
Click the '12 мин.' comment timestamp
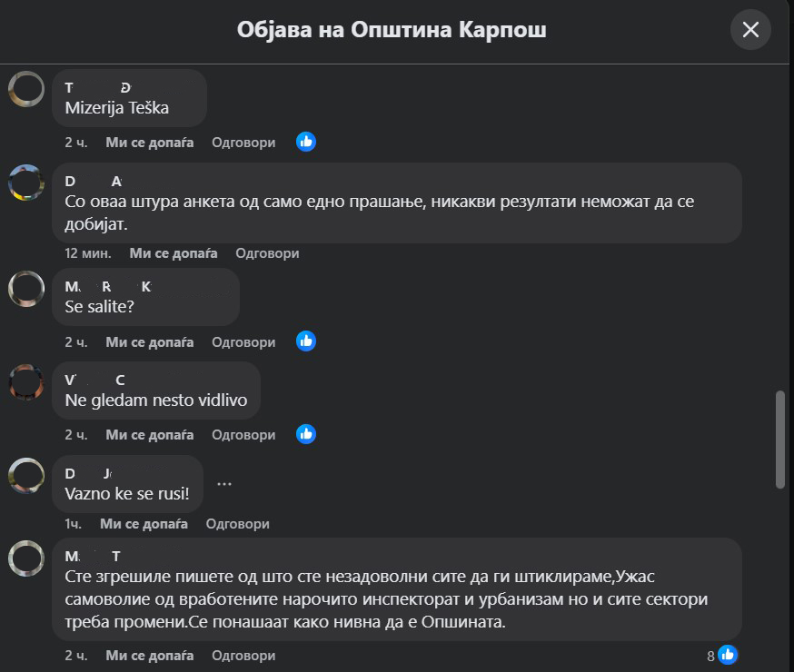(x=87, y=253)
